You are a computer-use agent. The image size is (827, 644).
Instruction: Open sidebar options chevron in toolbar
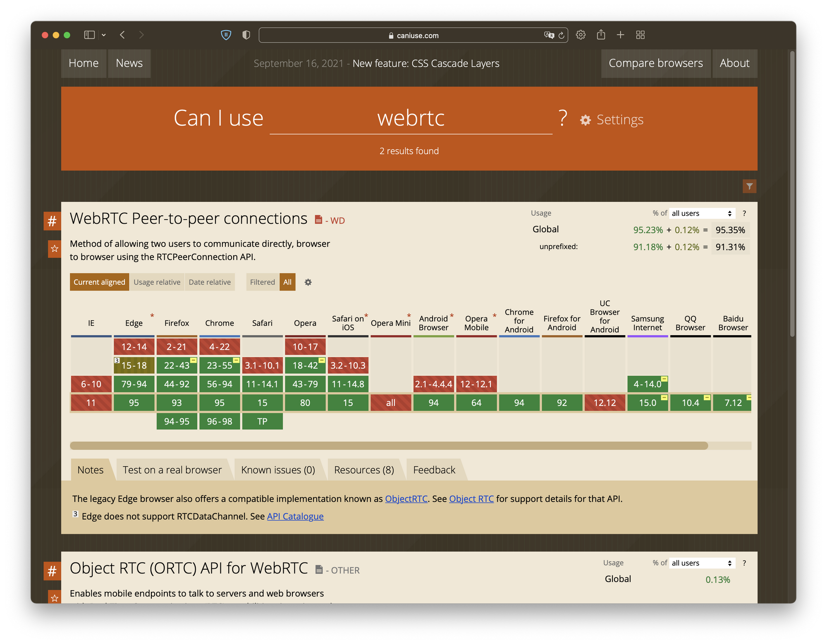[104, 35]
